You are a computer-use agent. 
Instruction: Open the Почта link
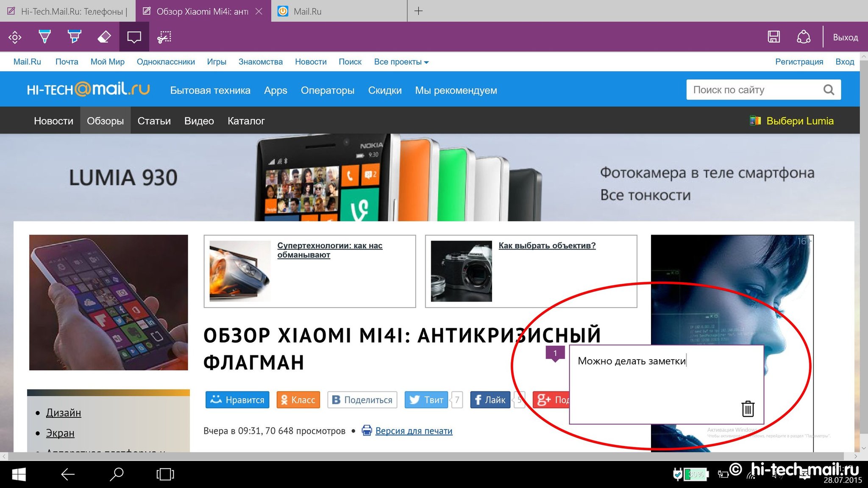point(67,62)
